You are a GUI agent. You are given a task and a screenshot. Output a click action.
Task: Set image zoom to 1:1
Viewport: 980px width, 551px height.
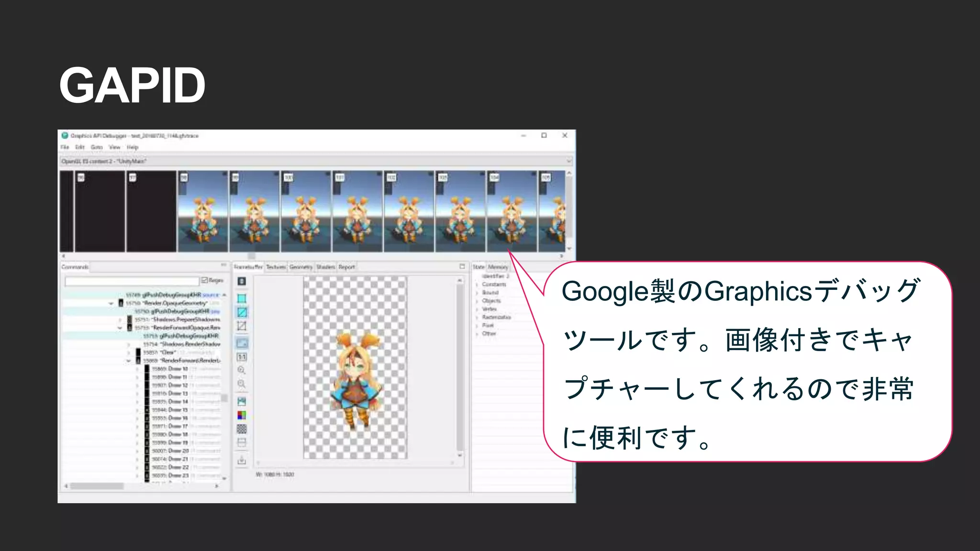point(242,357)
